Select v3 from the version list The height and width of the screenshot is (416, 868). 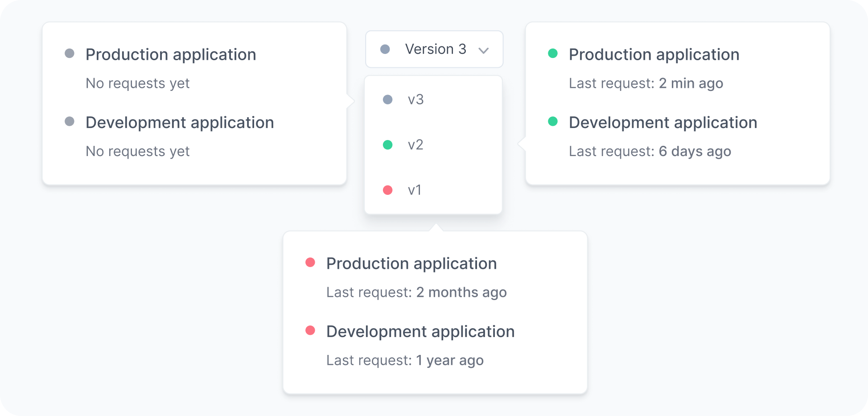point(415,99)
